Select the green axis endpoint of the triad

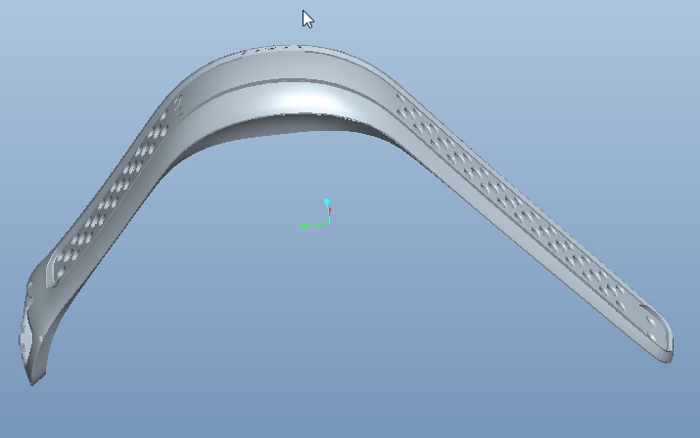click(x=304, y=226)
